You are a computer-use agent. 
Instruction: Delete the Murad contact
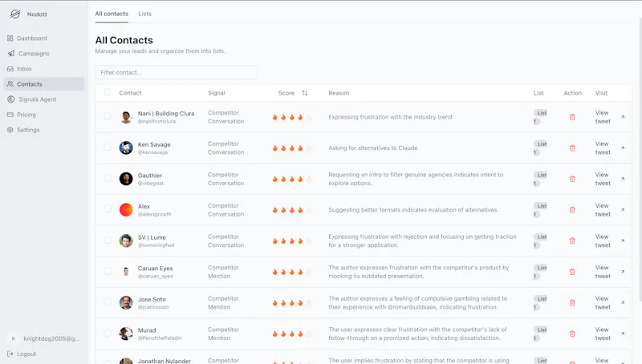pyautogui.click(x=572, y=334)
